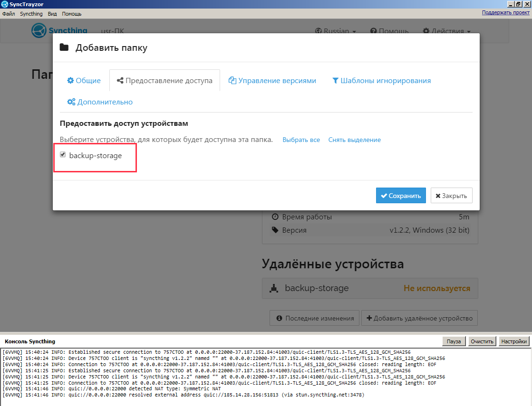This screenshot has width=532, height=406.
Task: Click the Консоль Syncthing label
Action: [30, 341]
